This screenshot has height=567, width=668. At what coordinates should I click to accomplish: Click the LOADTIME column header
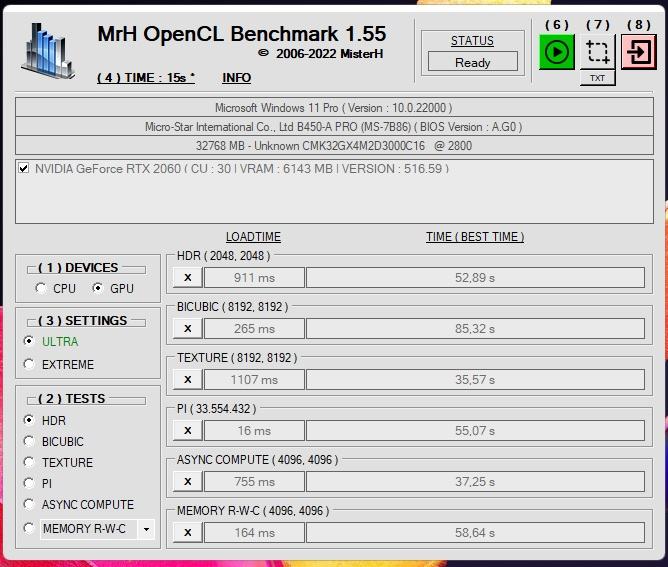pyautogui.click(x=253, y=237)
